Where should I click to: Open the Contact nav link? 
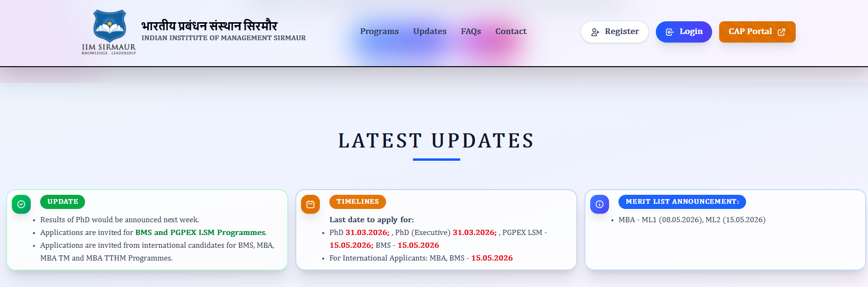pyautogui.click(x=511, y=31)
